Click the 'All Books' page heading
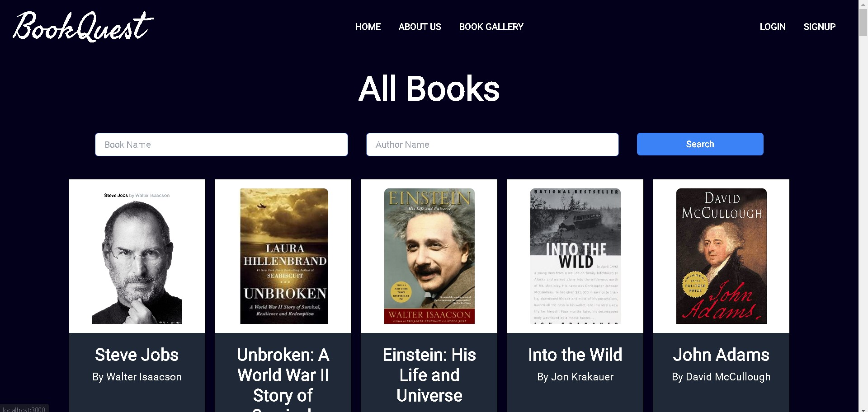This screenshot has width=868, height=412. click(429, 89)
